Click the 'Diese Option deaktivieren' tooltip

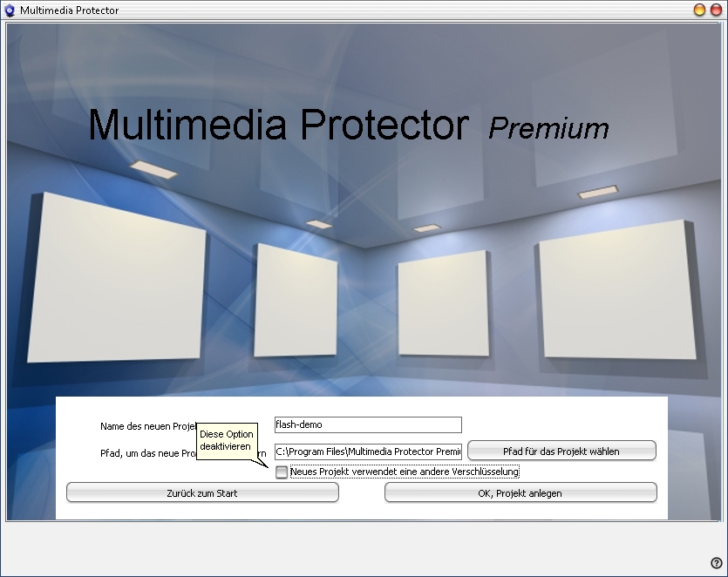coord(227,440)
